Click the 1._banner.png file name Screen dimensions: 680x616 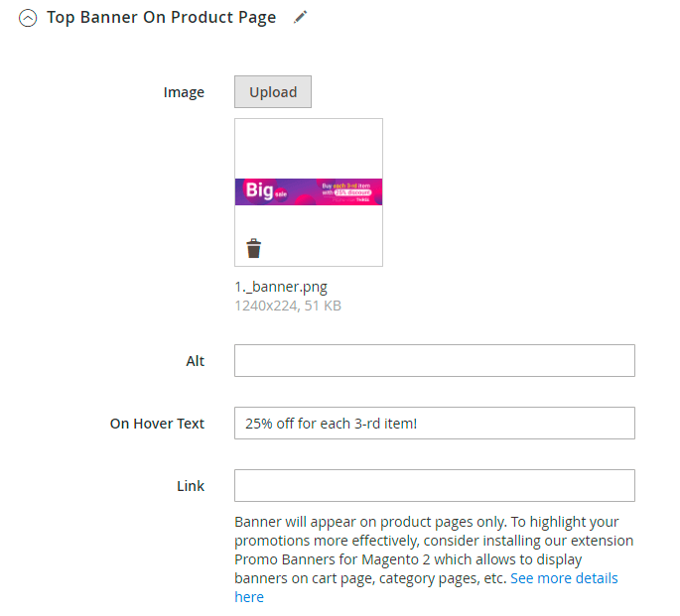[281, 287]
